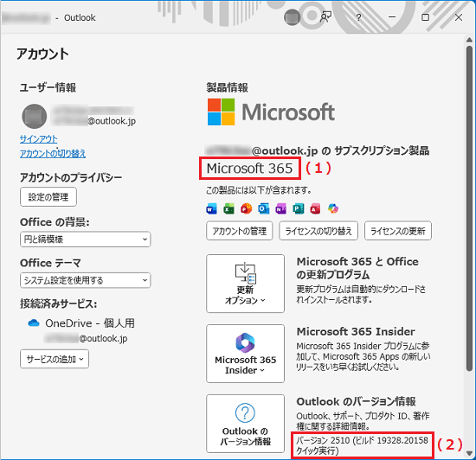
Task: Click the Microsoft 365 Insider section heading text
Action: (x=356, y=331)
